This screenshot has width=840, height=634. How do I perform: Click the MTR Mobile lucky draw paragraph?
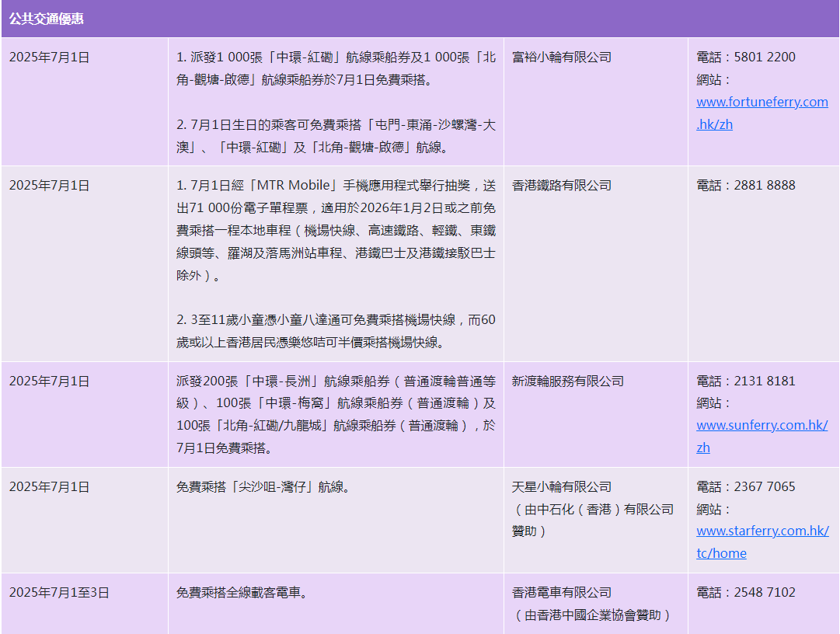[336, 231]
